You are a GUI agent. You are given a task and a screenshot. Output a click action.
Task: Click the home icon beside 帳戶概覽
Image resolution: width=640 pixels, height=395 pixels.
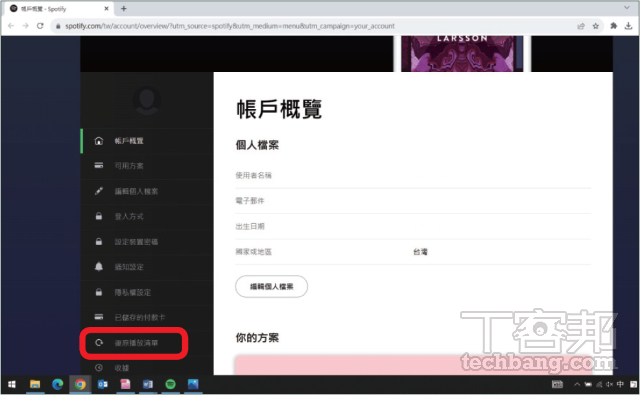pos(99,141)
